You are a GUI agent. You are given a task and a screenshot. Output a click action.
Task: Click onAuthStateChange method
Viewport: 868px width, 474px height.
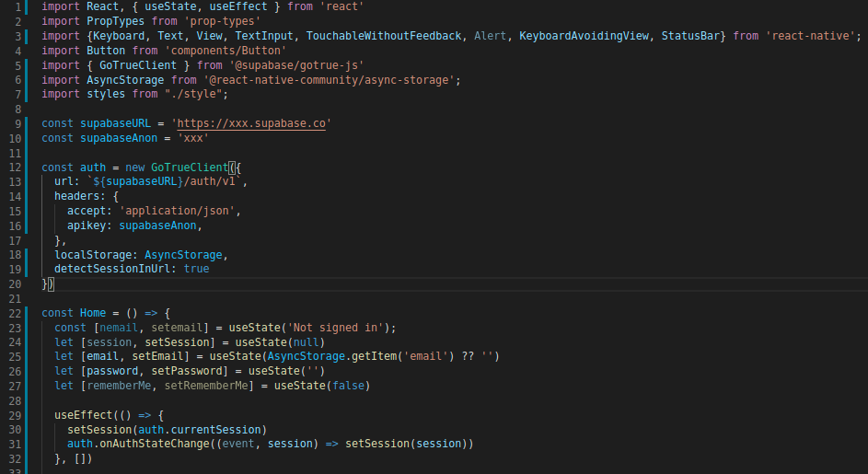pos(155,444)
